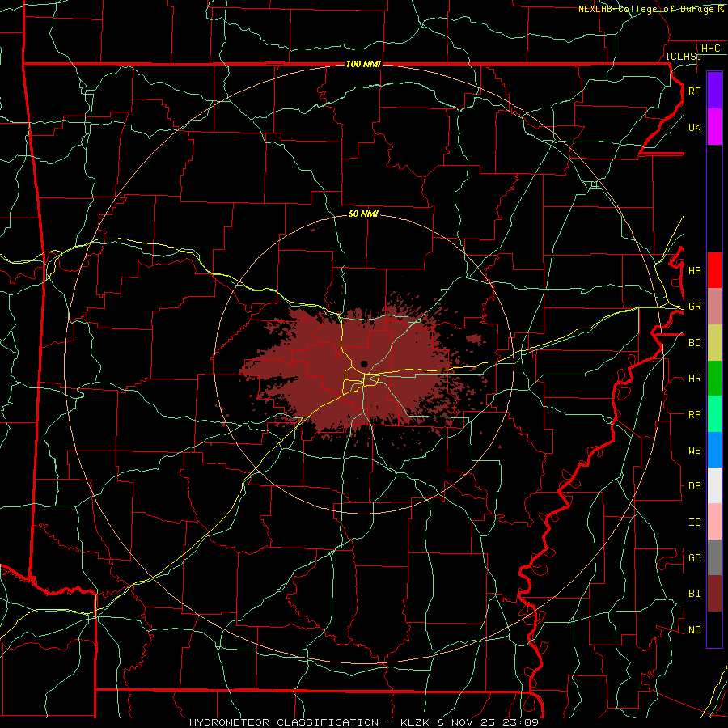Click the IC pink legend color swatch
Image resolution: width=728 pixels, height=728 pixels.
coord(714,522)
